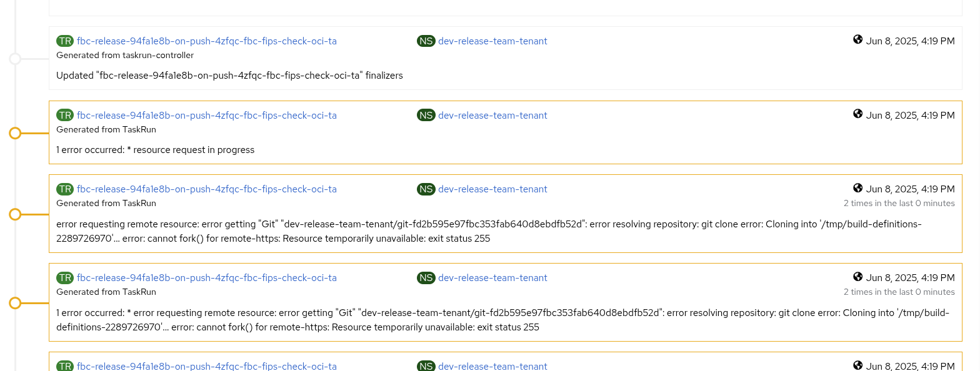The image size is (980, 371).
Task: Click globe icon in event starting '1 error occurred: * error requesting'
Action: [x=857, y=277]
